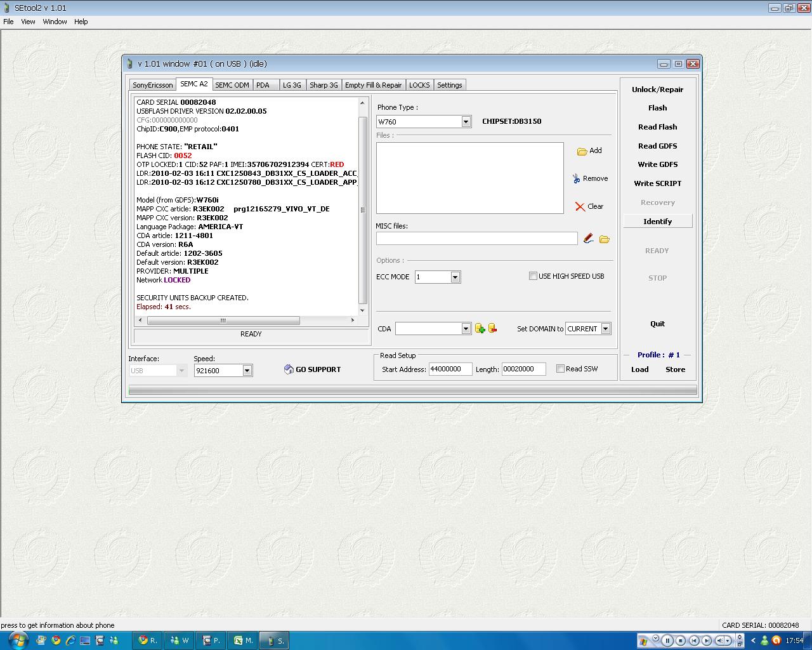Click the Quit button
The image size is (812, 650).
tap(657, 324)
